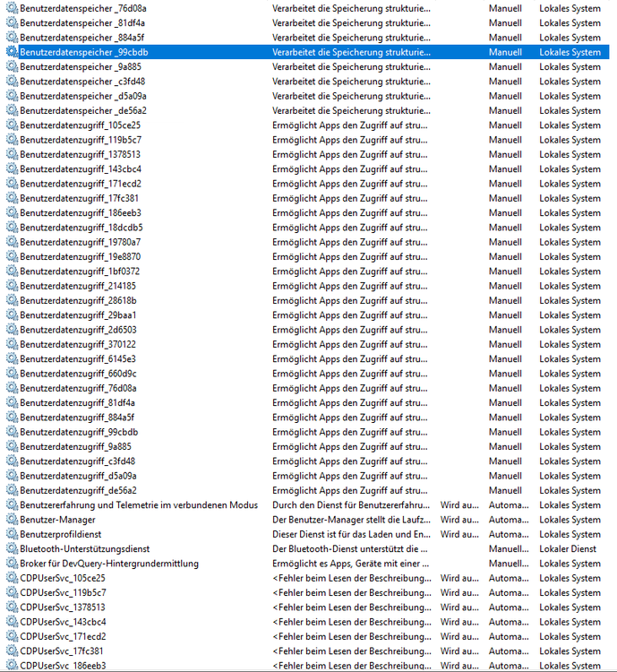Click the Benutzer-Manager description text
617x672 pixels.
pos(351,520)
